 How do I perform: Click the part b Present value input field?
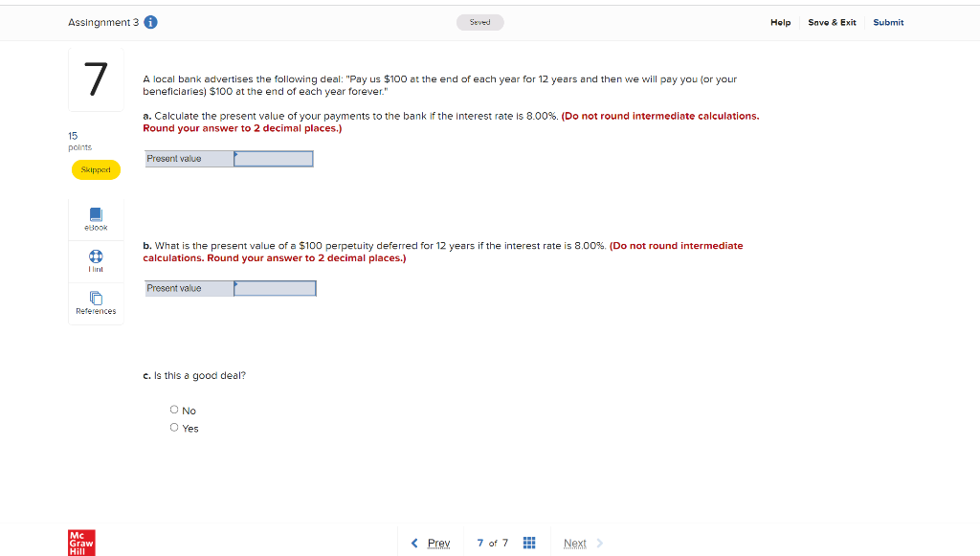[276, 287]
